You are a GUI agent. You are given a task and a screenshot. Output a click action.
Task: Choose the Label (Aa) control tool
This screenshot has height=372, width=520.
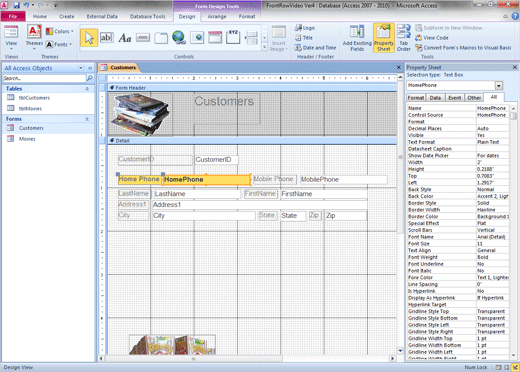click(x=125, y=38)
